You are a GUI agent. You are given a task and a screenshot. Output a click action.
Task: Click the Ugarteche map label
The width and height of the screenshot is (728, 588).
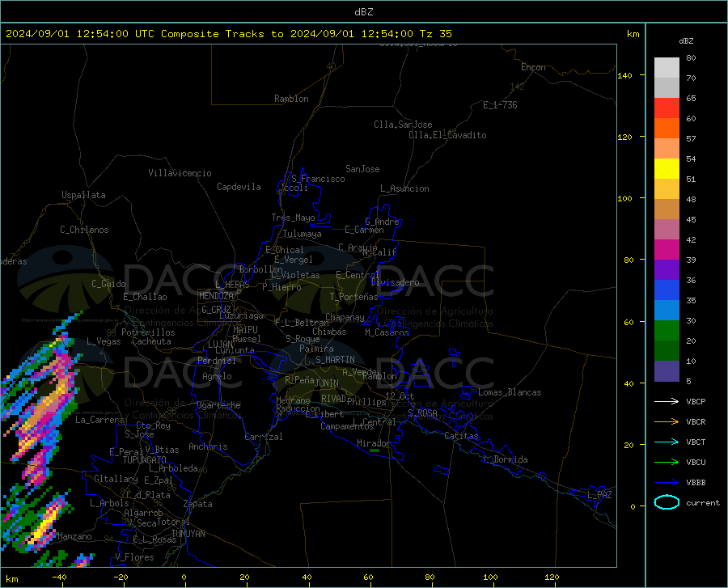tap(218, 405)
